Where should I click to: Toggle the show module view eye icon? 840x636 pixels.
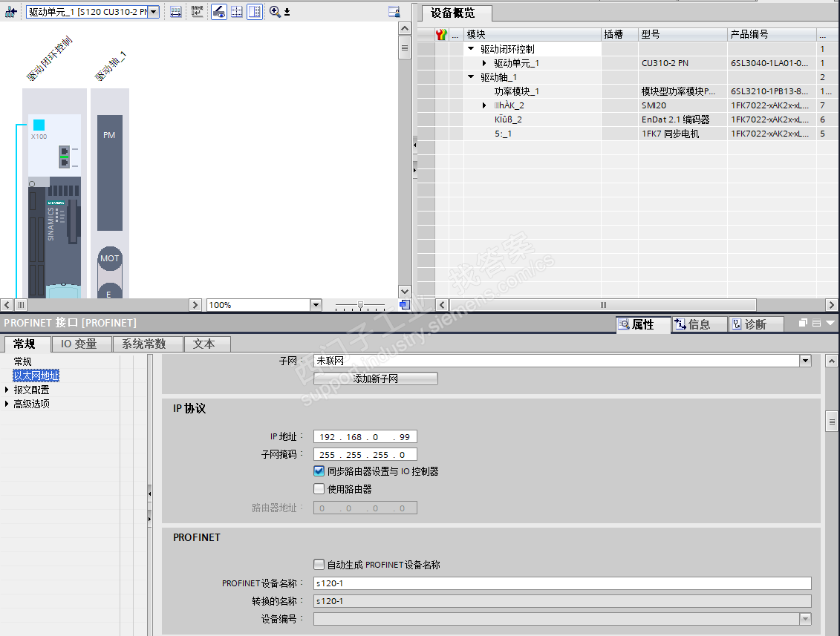pyautogui.click(x=218, y=11)
